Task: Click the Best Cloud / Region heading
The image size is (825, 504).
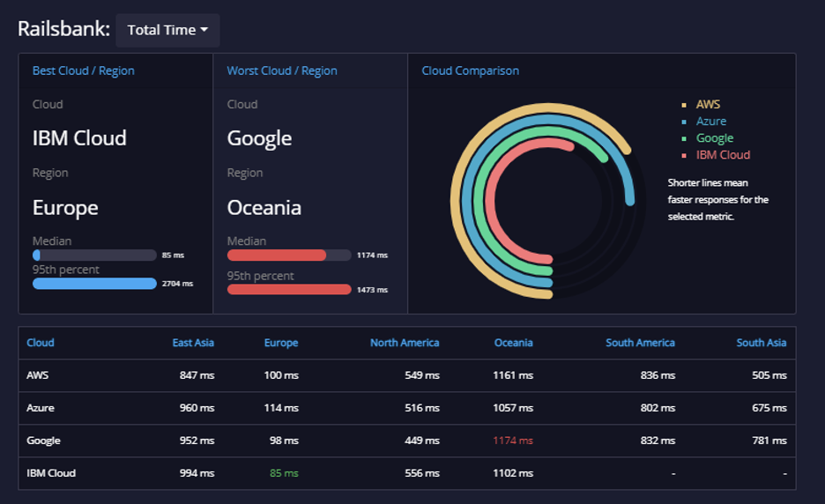Action: (x=83, y=71)
